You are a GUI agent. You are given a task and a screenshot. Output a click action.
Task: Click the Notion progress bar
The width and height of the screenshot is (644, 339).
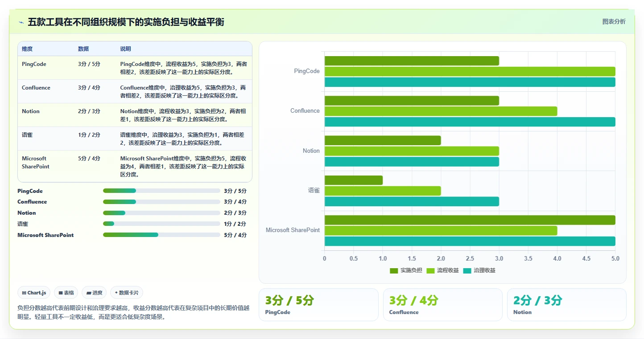coord(161,213)
